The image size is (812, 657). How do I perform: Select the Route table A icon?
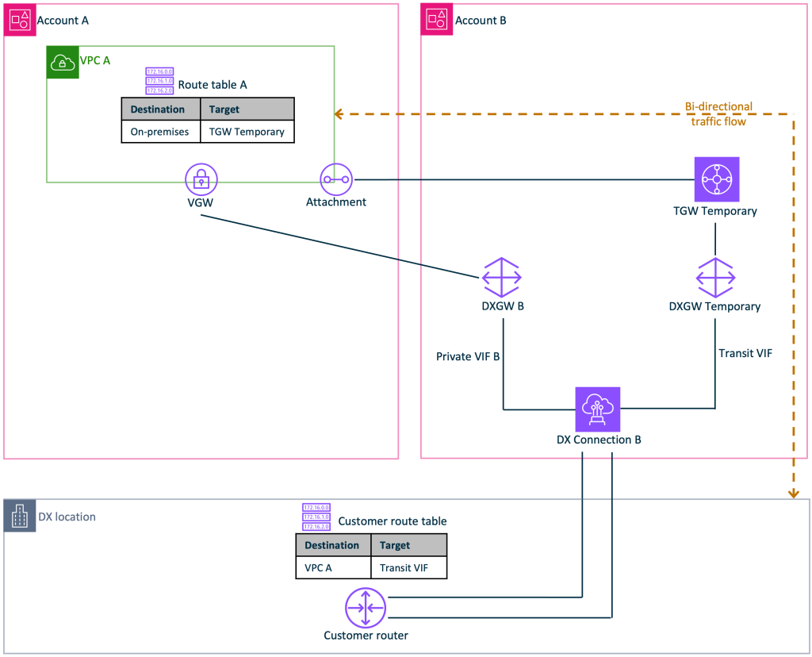(159, 80)
